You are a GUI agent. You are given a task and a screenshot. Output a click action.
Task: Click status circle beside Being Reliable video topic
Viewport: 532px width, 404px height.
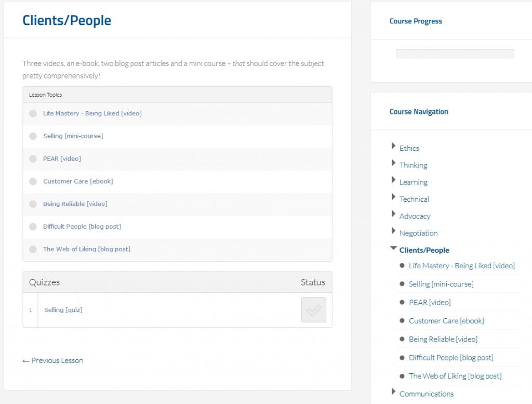[x=33, y=204]
